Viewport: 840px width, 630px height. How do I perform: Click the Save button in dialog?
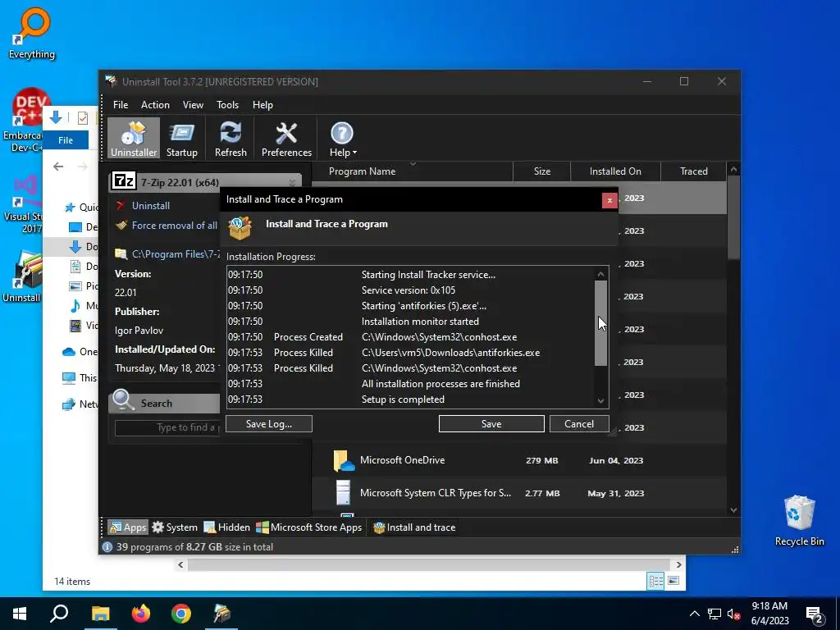[491, 424]
